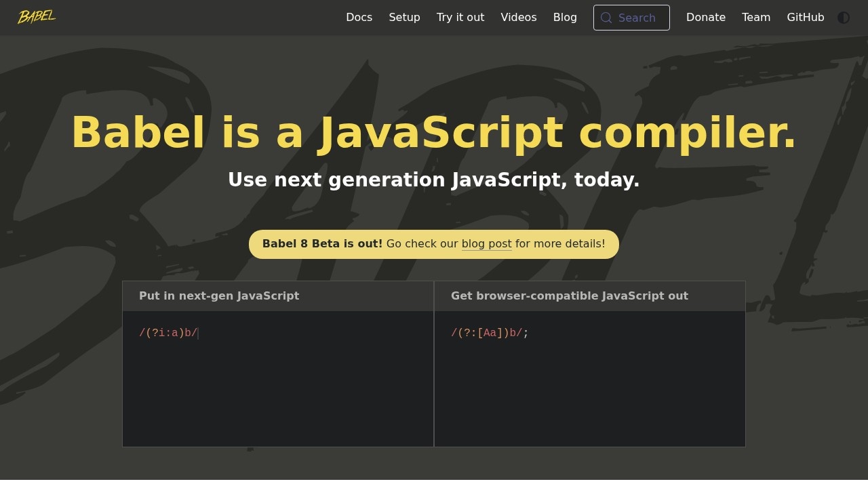The width and height of the screenshot is (868, 488).
Task: Go to the Setup page
Action: pos(404,18)
